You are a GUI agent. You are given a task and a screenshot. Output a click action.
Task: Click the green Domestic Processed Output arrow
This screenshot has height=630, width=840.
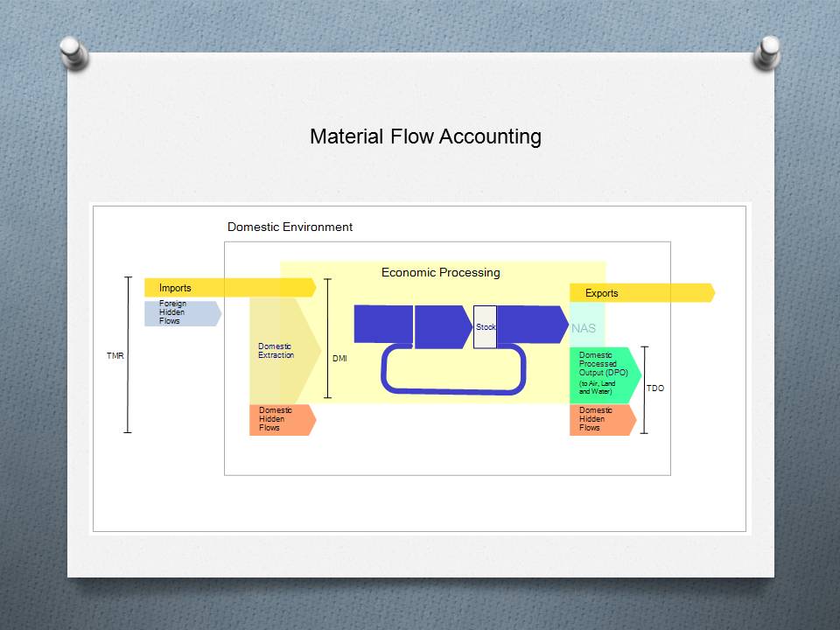tap(605, 375)
